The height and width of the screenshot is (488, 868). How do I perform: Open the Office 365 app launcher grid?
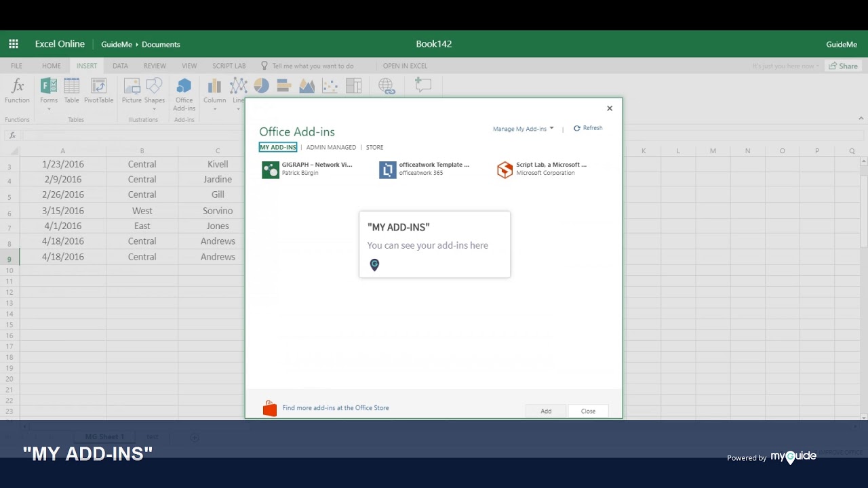point(14,44)
